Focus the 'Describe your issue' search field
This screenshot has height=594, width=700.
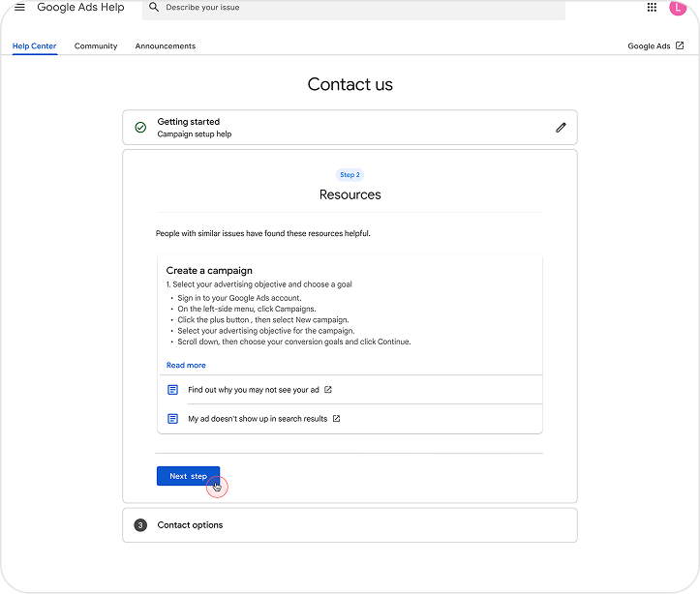point(358,8)
